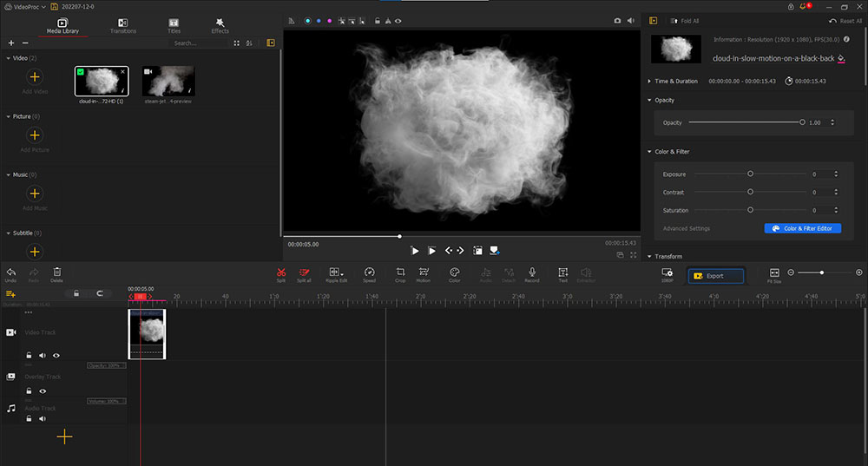This screenshot has width=868, height=466.
Task: Open the Speed tool
Action: 369,274
